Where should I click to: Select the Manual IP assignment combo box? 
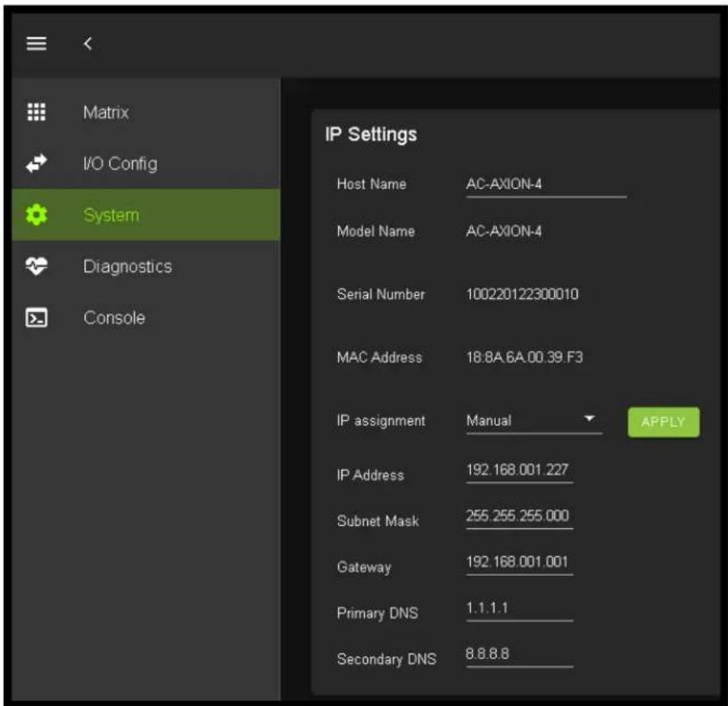534,421
